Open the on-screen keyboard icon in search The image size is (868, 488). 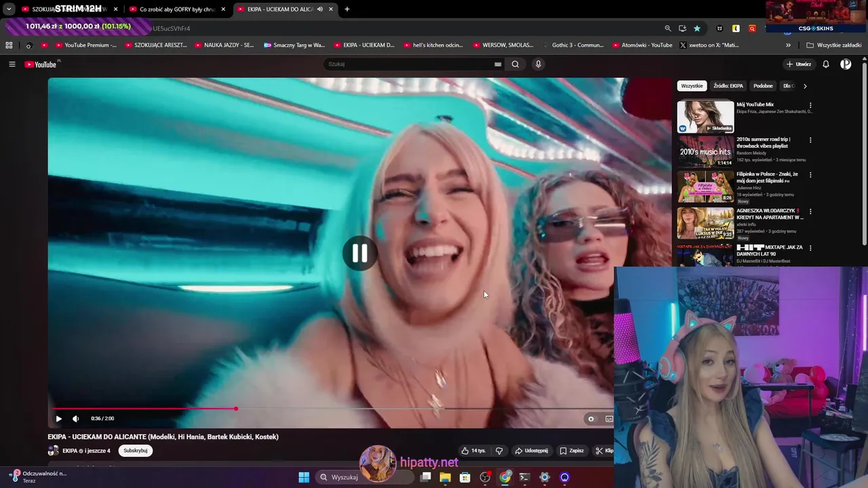[x=498, y=64]
